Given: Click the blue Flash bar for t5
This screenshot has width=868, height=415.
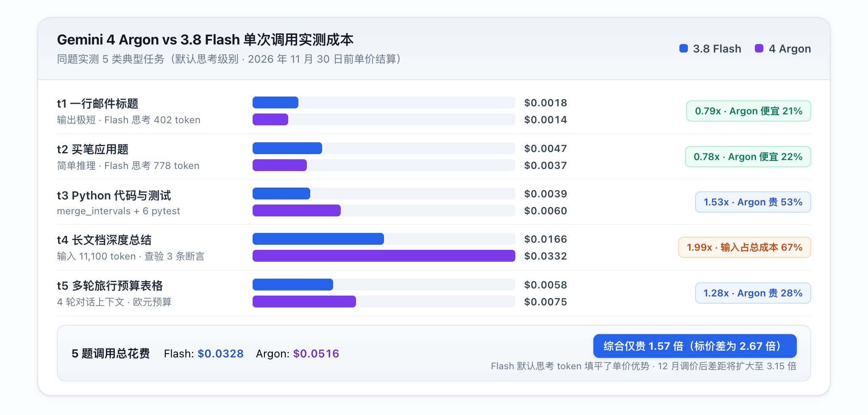Looking at the screenshot, I should pyautogui.click(x=293, y=285).
